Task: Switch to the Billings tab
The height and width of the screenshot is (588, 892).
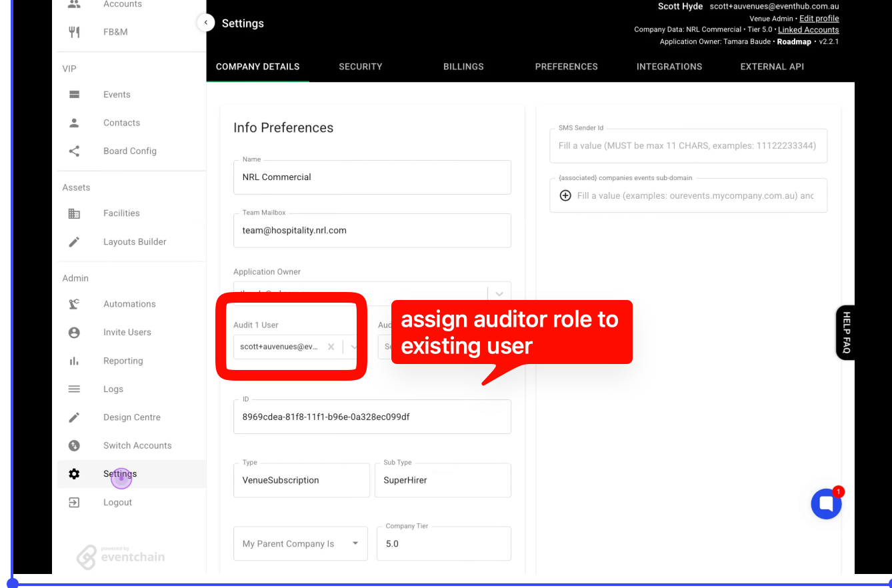Action: pyautogui.click(x=463, y=67)
